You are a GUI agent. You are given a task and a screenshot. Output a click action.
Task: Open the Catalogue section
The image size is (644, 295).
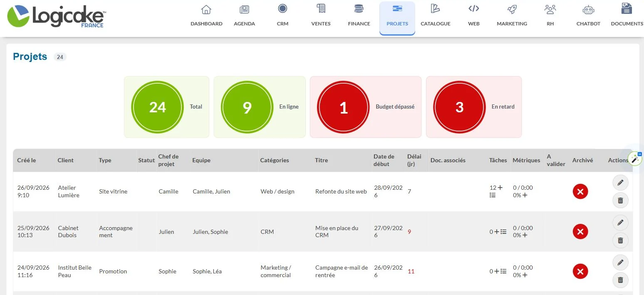[x=436, y=16]
